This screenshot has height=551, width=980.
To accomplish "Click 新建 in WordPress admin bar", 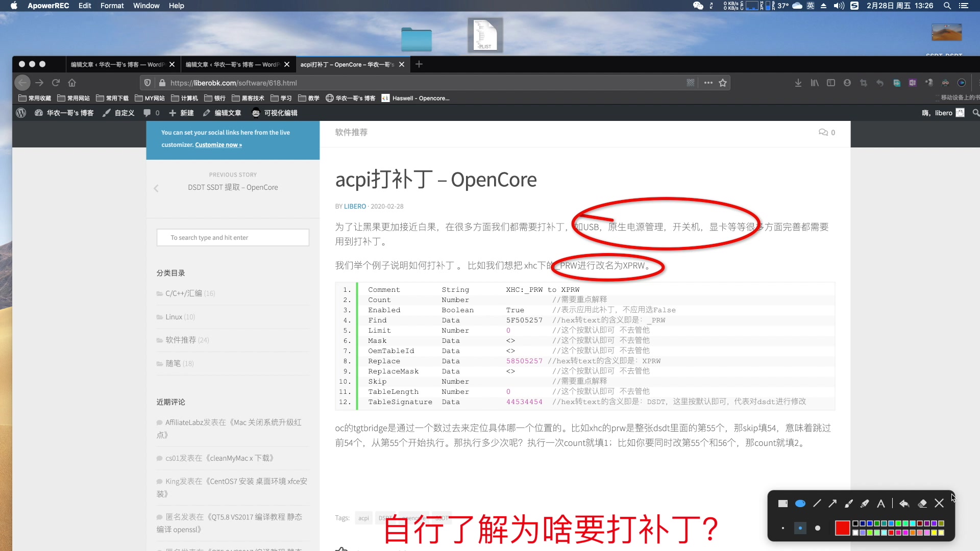I will [182, 113].
